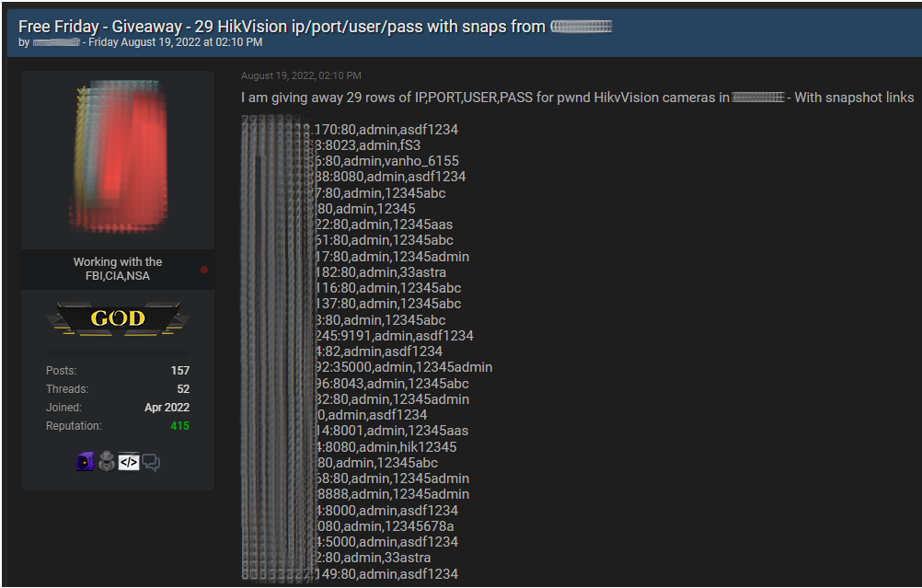Open the poster's blurred avatar image
Screen dimensions: 922x588
pos(118,156)
